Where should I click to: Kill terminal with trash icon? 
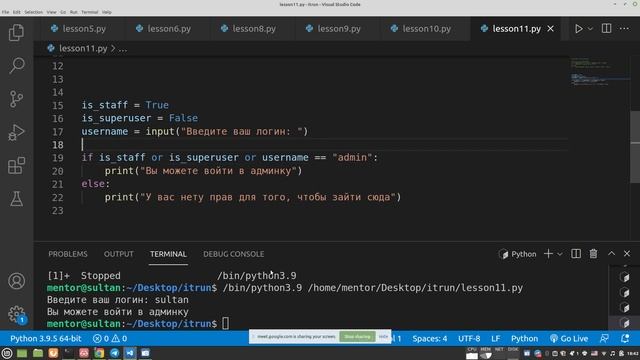[x=593, y=254]
